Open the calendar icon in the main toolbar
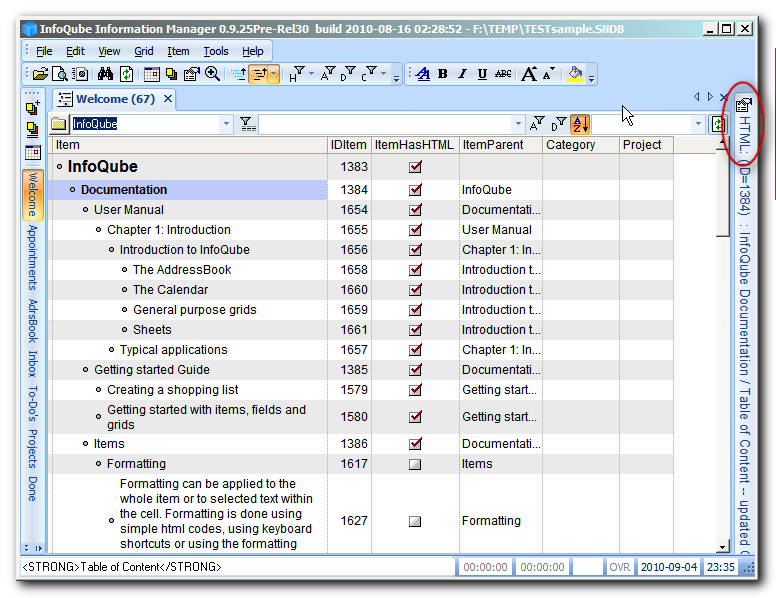This screenshot has width=776, height=598. pos(151,74)
